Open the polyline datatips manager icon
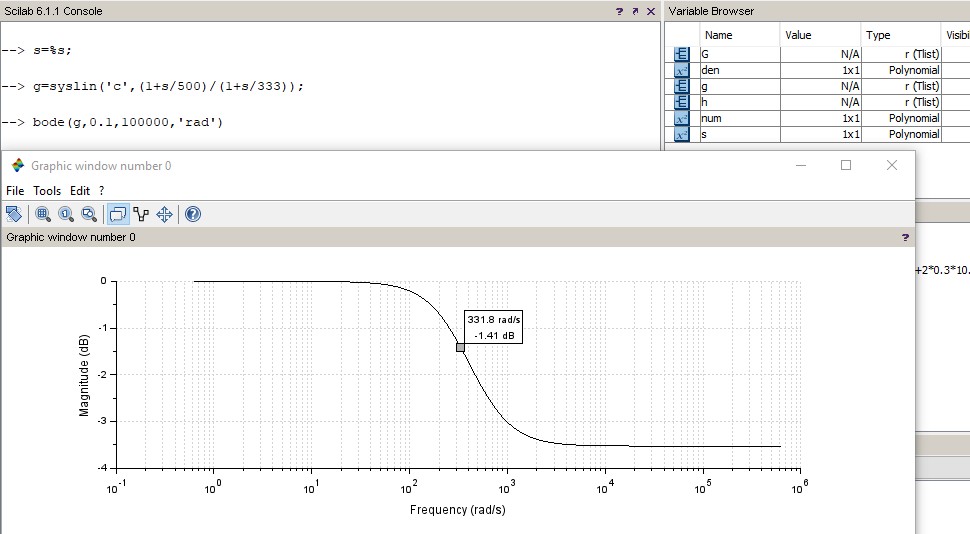The width and height of the screenshot is (970, 534). (141, 214)
